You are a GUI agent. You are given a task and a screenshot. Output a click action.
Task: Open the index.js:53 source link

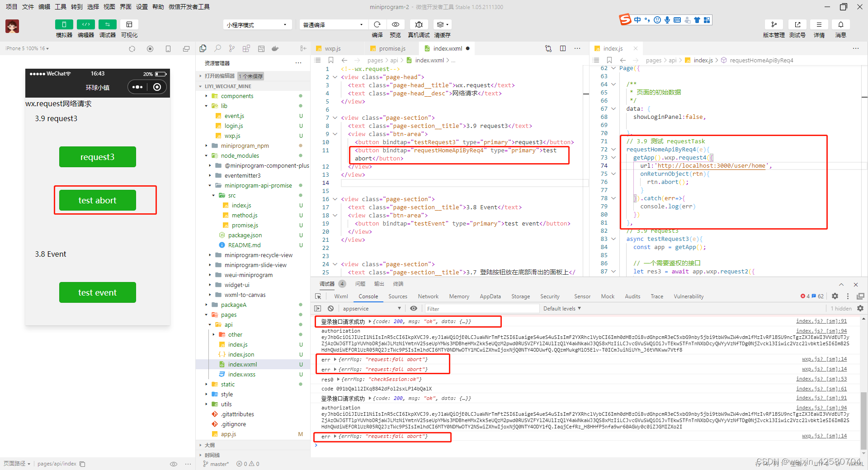[x=821, y=379]
